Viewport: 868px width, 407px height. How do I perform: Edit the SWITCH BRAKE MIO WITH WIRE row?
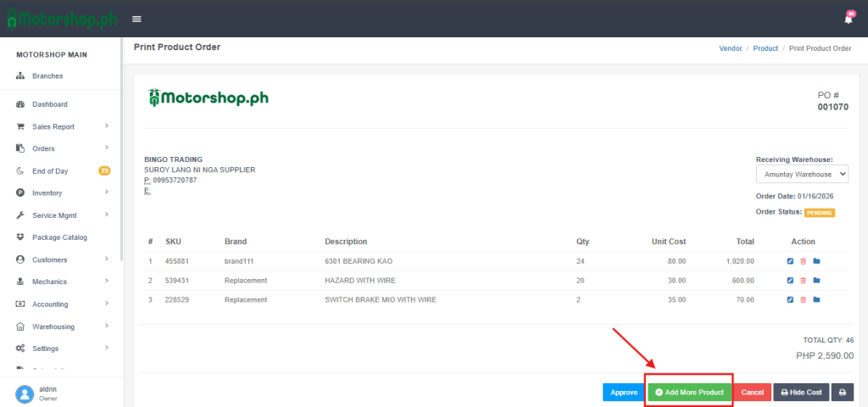coord(791,299)
